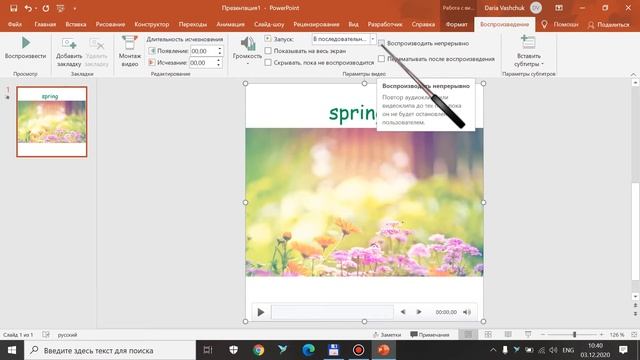Open the Анимация tab

(x=230, y=24)
